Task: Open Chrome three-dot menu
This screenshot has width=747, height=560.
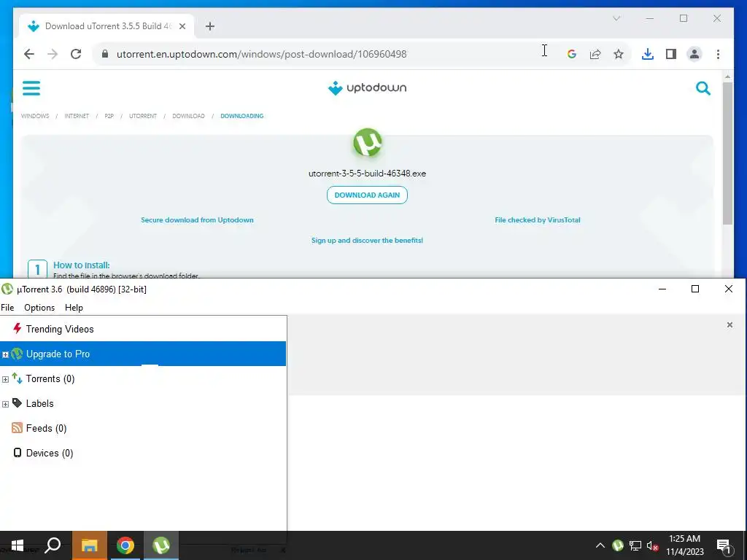Action: pyautogui.click(x=718, y=54)
